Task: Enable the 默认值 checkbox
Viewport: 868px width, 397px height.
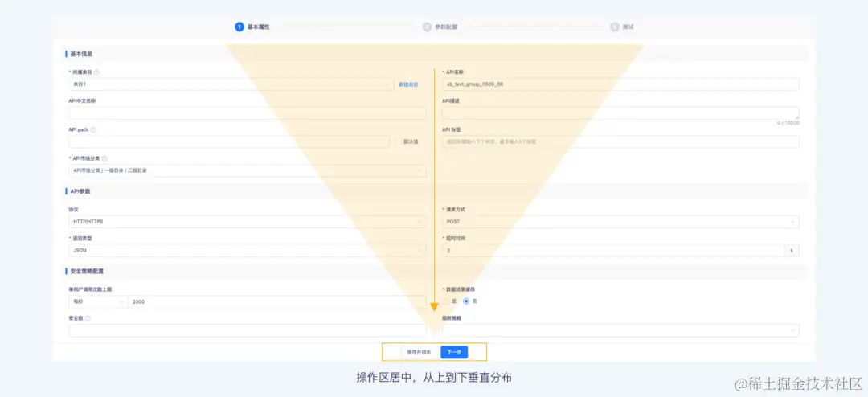Action: [398, 141]
